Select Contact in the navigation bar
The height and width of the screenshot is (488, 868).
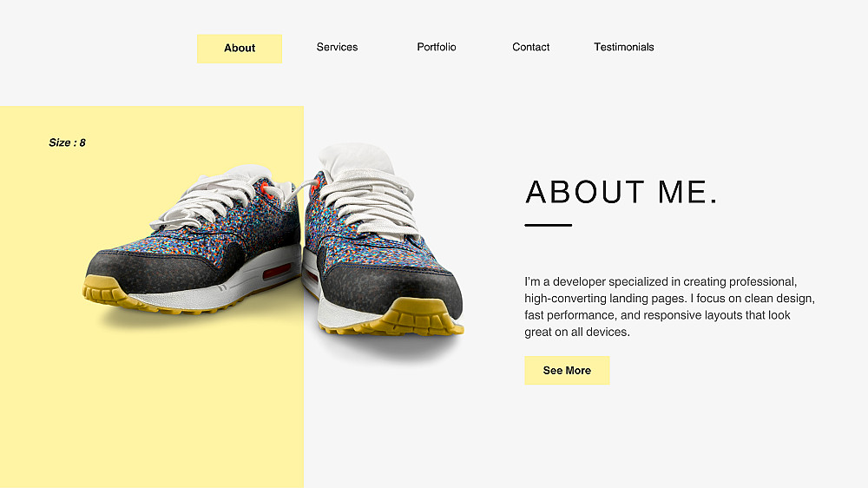(530, 47)
